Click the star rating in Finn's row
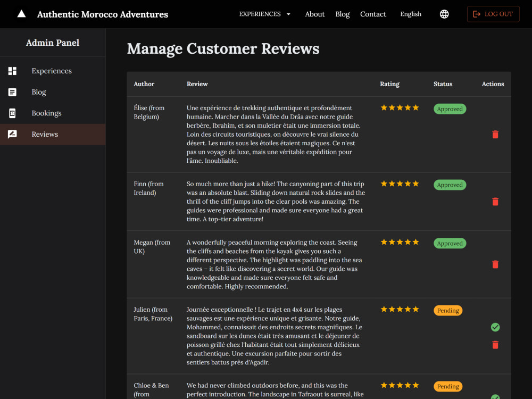The image size is (532, 399). pyautogui.click(x=400, y=184)
